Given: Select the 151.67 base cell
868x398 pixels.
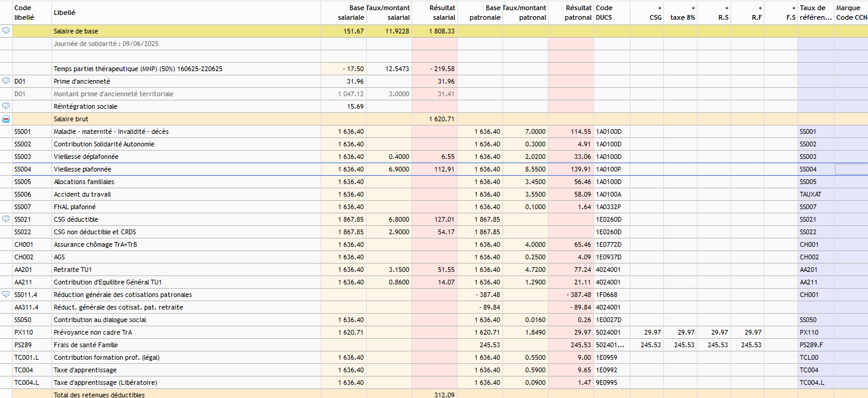Looking at the screenshot, I should (x=343, y=31).
